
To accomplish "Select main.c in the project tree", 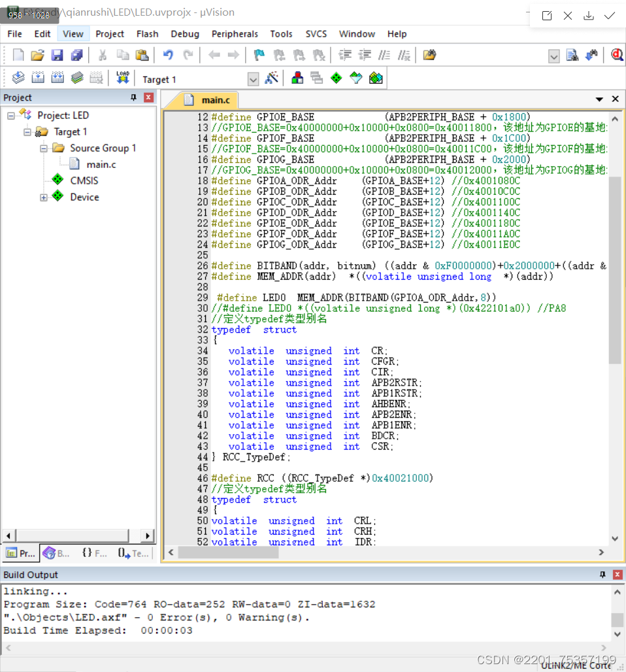I will [101, 164].
